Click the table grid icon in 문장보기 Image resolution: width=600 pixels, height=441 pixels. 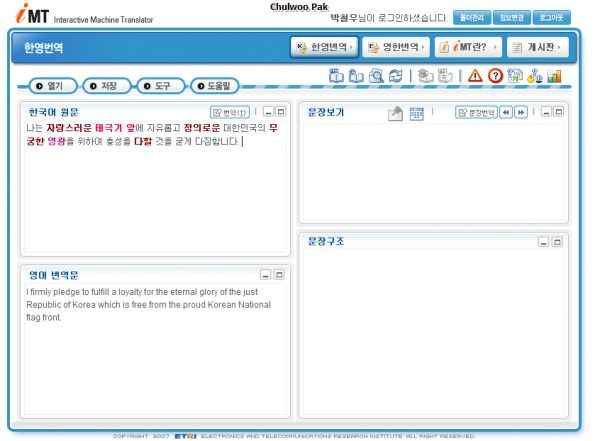click(416, 114)
